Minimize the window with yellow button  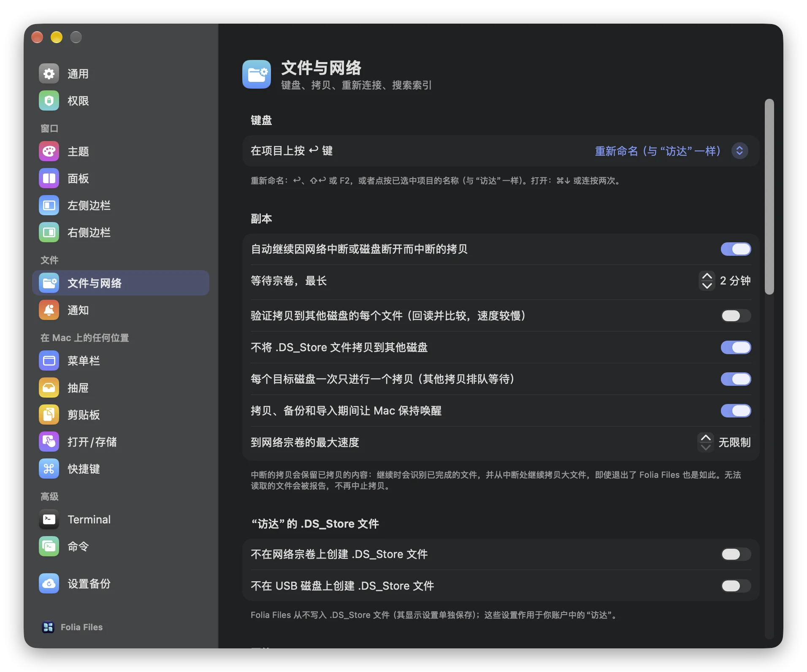pyautogui.click(x=57, y=37)
